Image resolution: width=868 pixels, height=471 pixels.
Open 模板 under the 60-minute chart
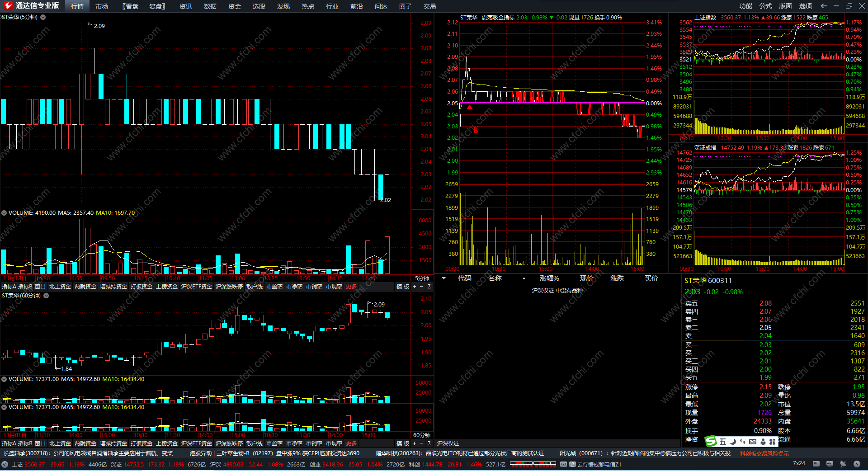(x=403, y=443)
